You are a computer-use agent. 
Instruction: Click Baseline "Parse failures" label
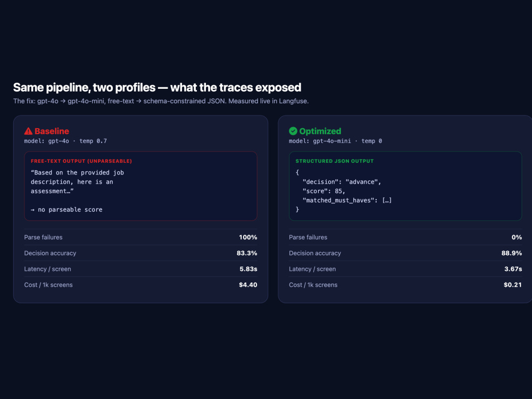point(44,237)
